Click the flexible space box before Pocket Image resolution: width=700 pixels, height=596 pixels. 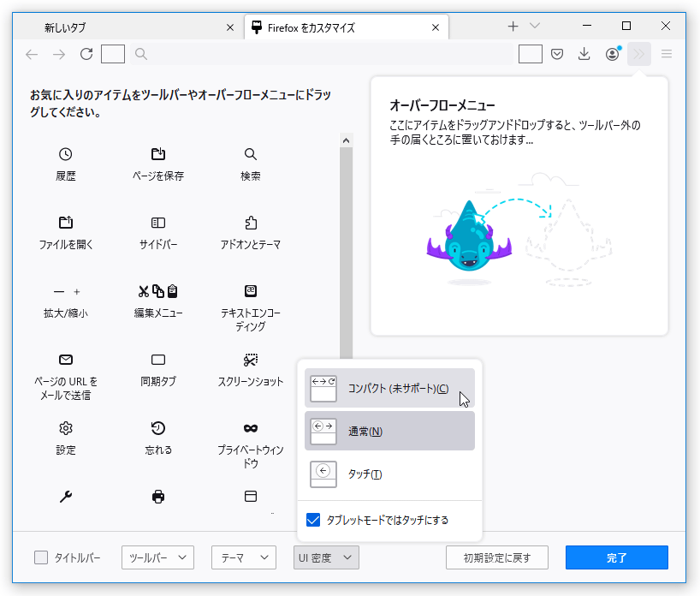(531, 54)
